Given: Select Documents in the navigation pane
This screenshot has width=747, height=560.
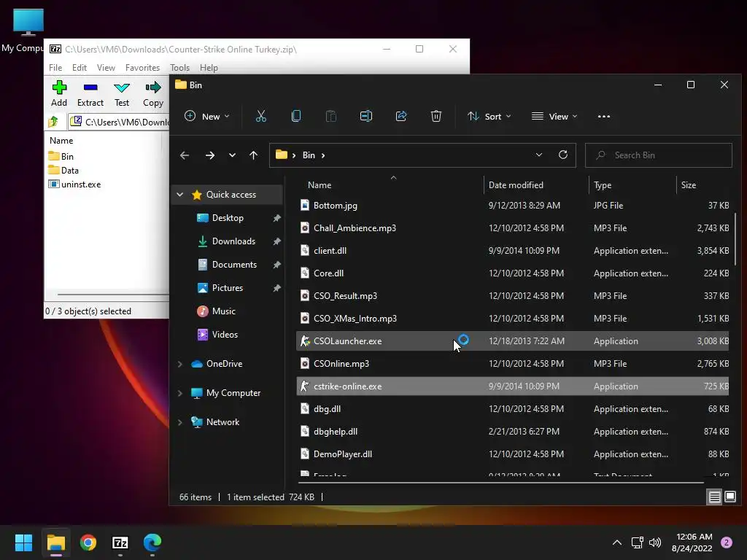Looking at the screenshot, I should pos(234,264).
